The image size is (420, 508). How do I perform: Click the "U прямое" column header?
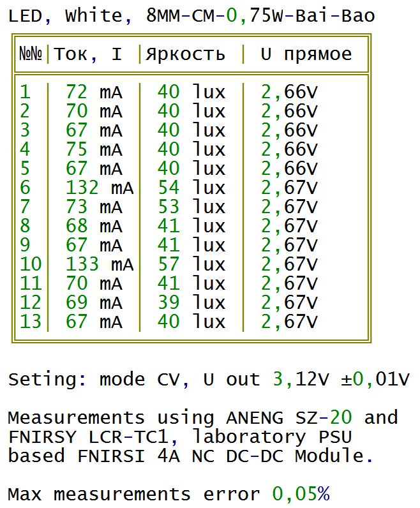[x=306, y=54]
